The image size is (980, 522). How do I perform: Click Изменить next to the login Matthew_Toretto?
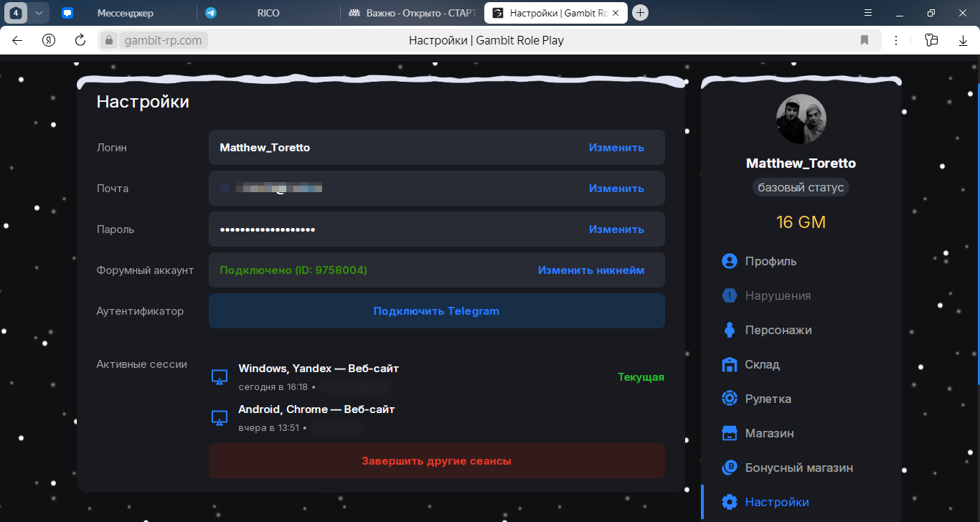pyautogui.click(x=616, y=148)
